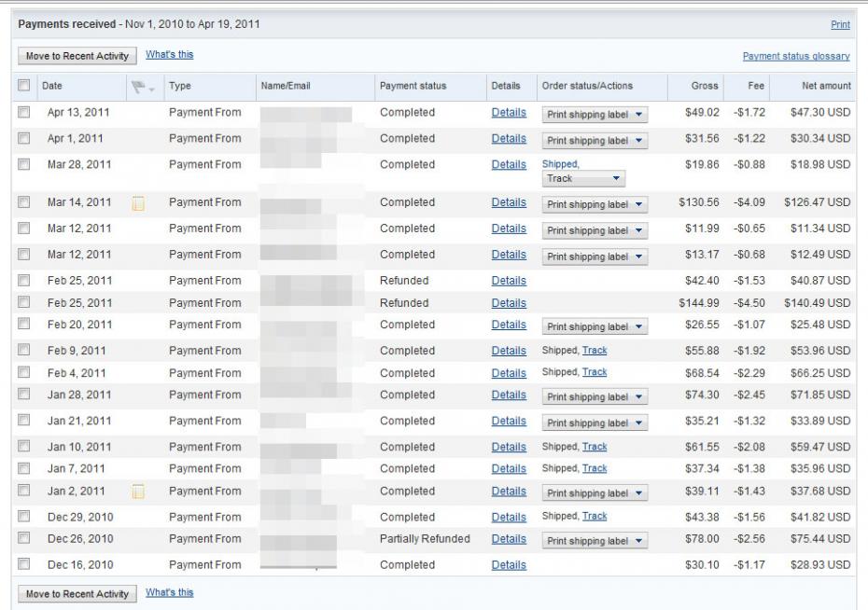Open shipping label dropdown on $11.99 payment
Screen dimensions: 868x610
click(x=595, y=230)
